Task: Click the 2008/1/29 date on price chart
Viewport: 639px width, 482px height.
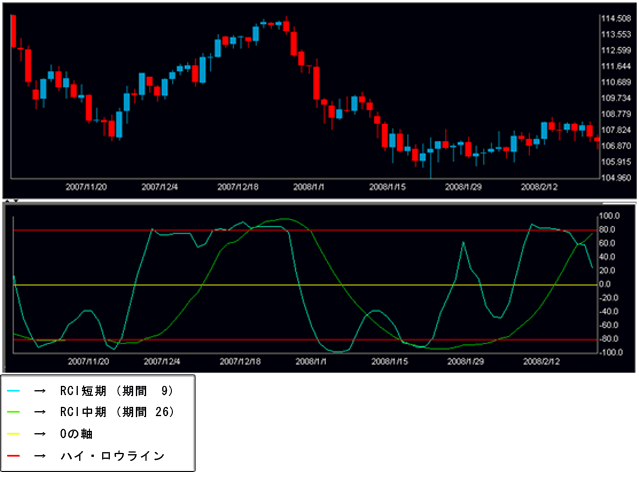Action: tap(463, 187)
